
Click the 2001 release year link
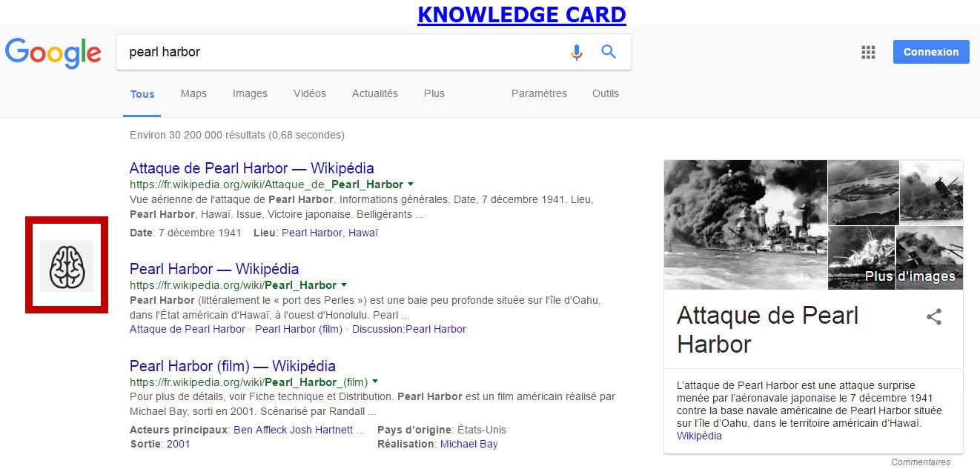179,444
